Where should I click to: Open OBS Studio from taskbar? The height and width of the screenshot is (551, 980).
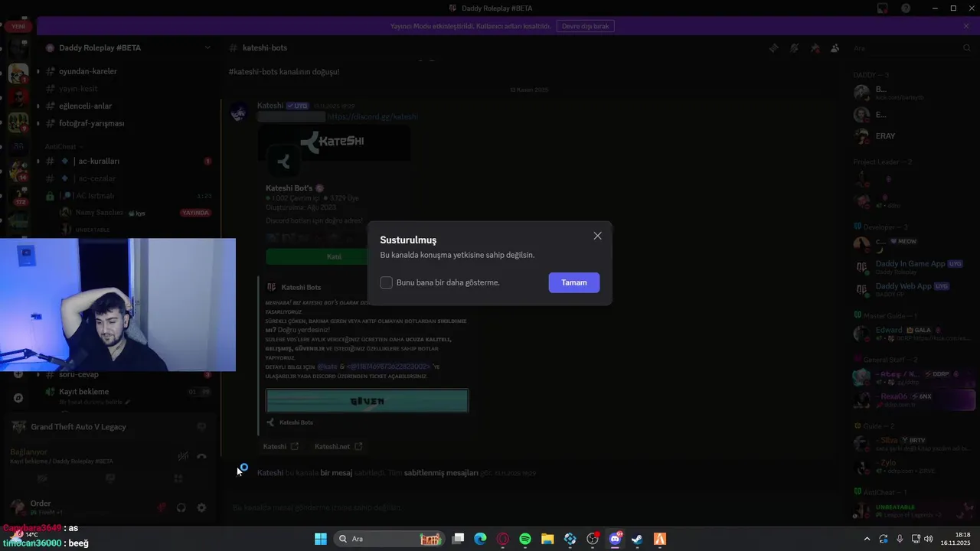(592, 539)
